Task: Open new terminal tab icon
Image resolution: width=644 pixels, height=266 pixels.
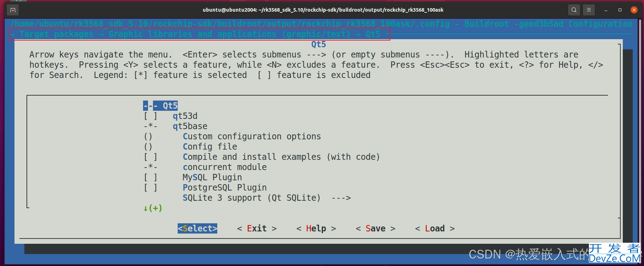Action: tap(13, 10)
